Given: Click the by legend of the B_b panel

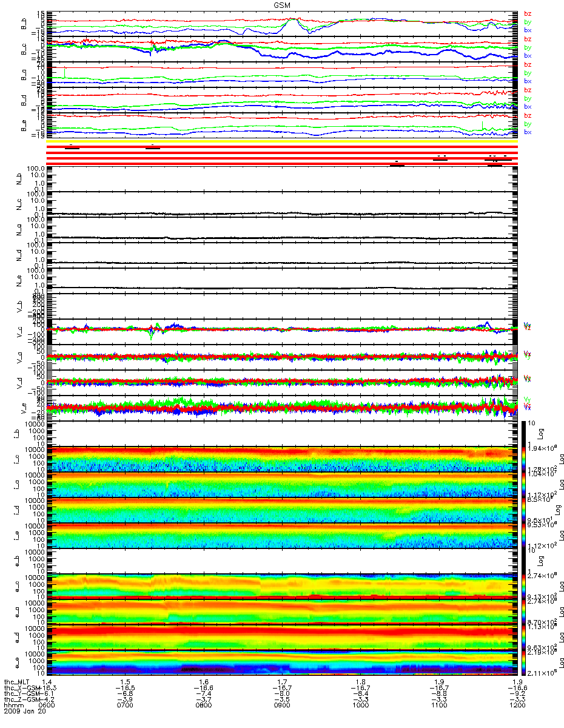Looking at the screenshot, I should 528,22.
